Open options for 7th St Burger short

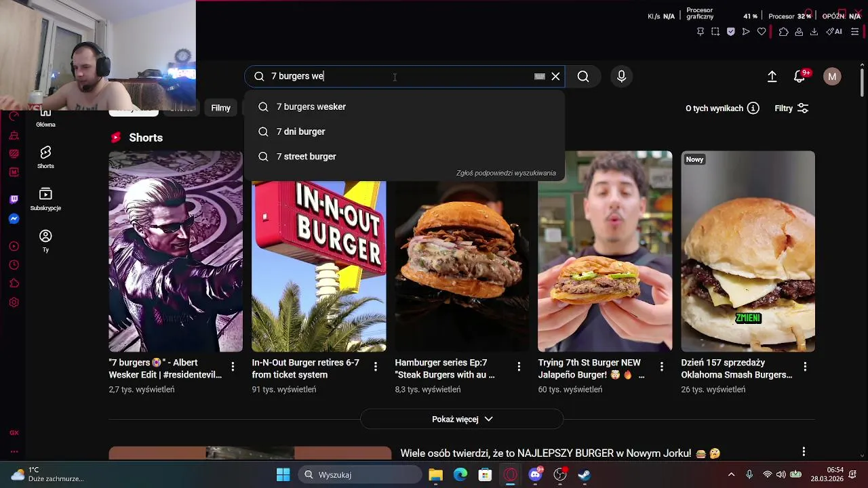[662, 367]
